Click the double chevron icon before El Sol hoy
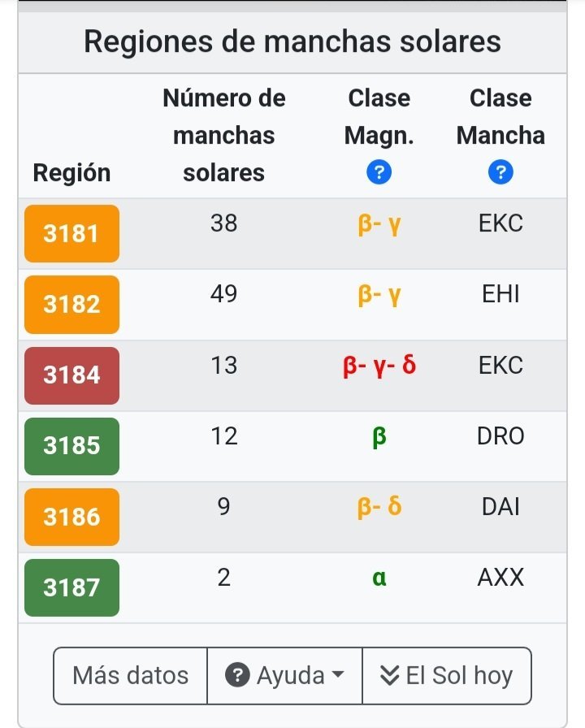 pos(390,675)
